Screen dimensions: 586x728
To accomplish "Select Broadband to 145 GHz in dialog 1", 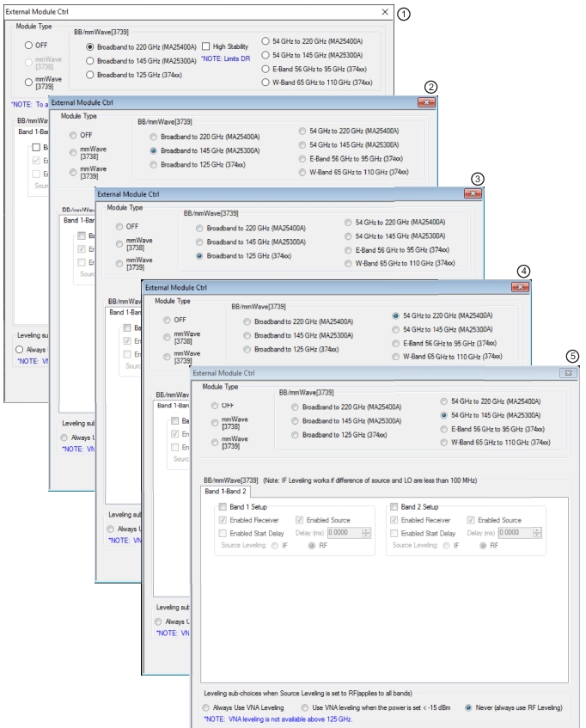I will tap(90, 61).
